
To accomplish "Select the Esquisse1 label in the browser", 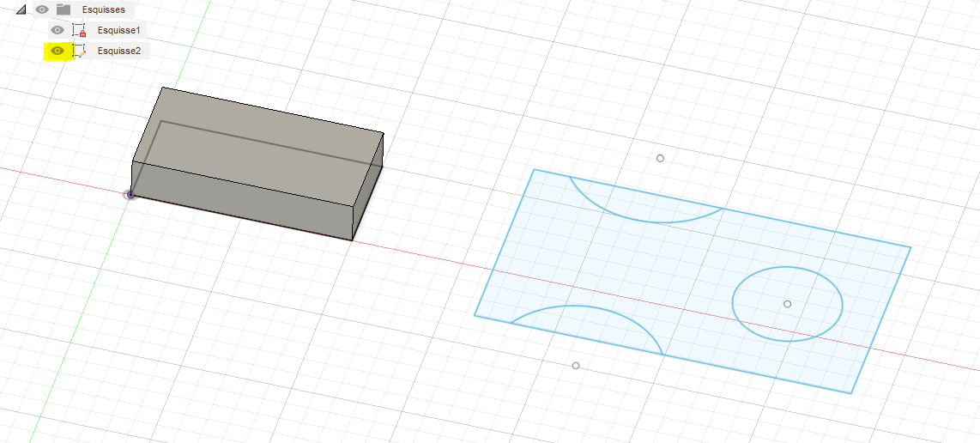I will (x=118, y=30).
